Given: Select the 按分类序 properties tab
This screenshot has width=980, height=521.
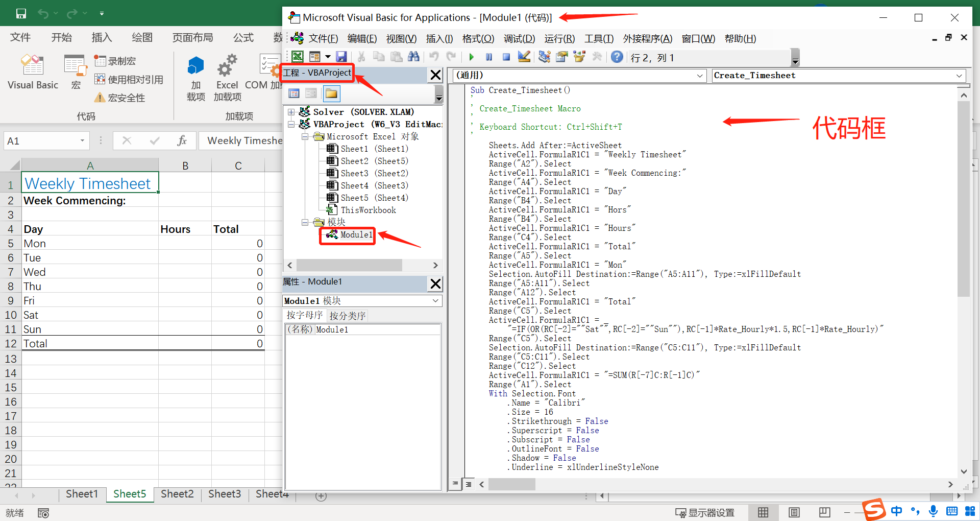Looking at the screenshot, I should click(348, 316).
